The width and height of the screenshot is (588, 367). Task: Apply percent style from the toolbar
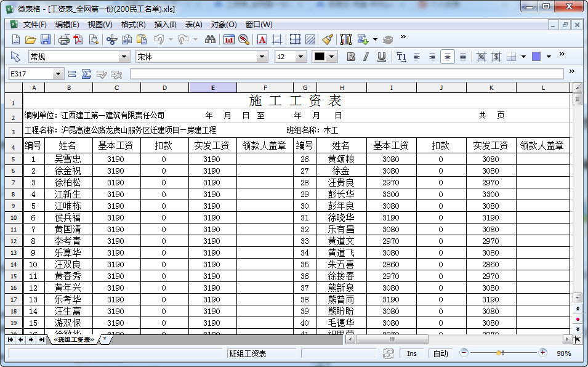[x=481, y=56]
